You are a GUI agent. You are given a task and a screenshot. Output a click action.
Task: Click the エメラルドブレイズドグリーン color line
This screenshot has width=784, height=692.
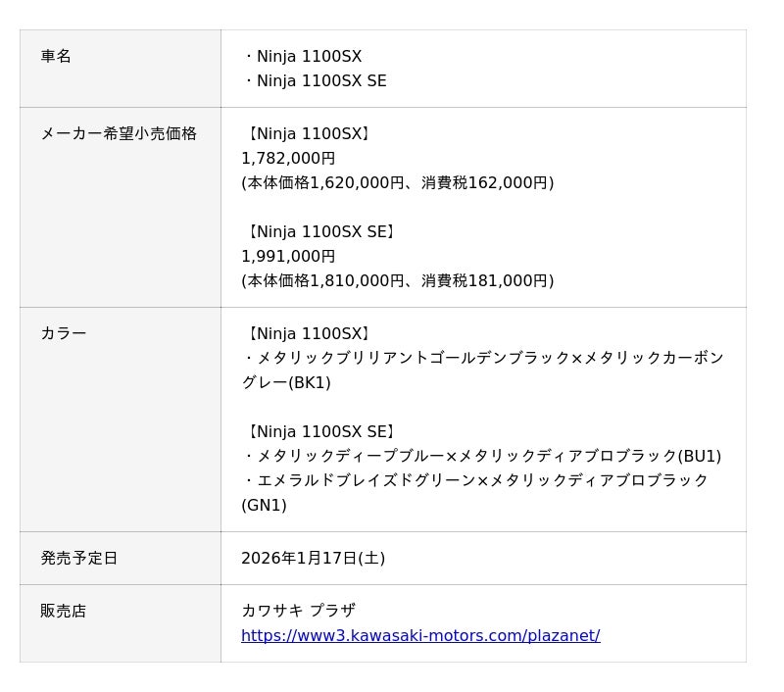coord(475,481)
